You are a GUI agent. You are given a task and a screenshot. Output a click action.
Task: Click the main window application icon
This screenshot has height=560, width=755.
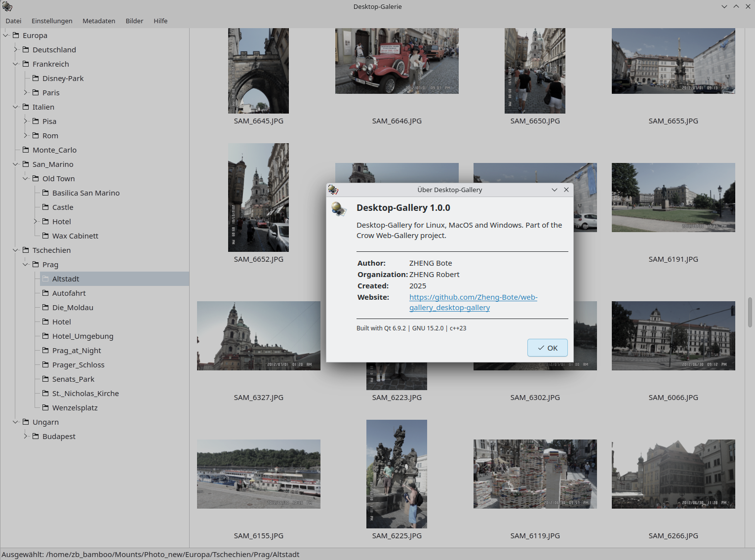7,6
